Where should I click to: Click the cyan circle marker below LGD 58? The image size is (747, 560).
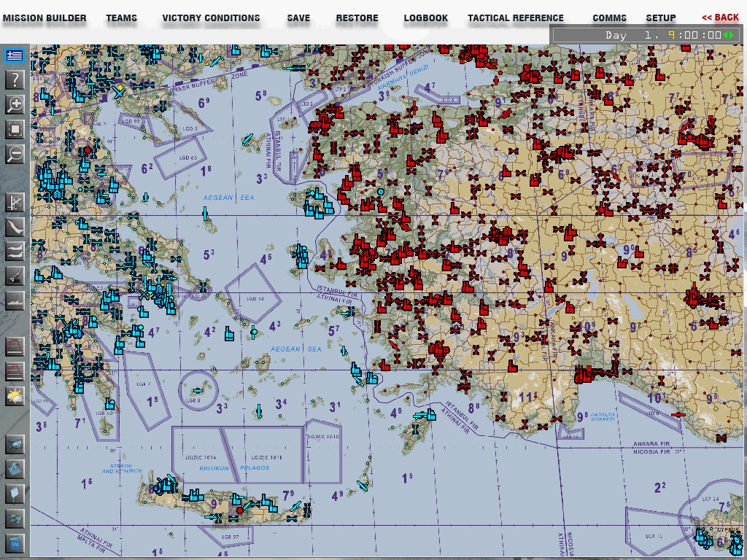click(254, 332)
